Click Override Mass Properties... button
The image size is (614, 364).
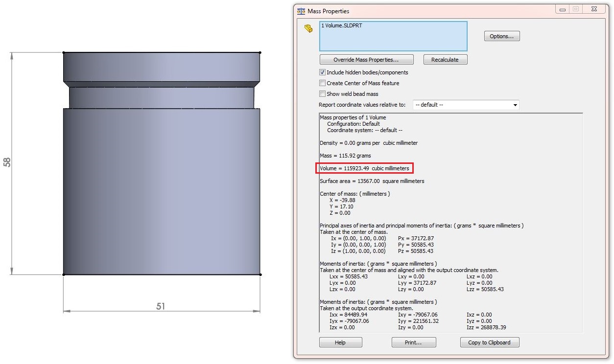366,60
